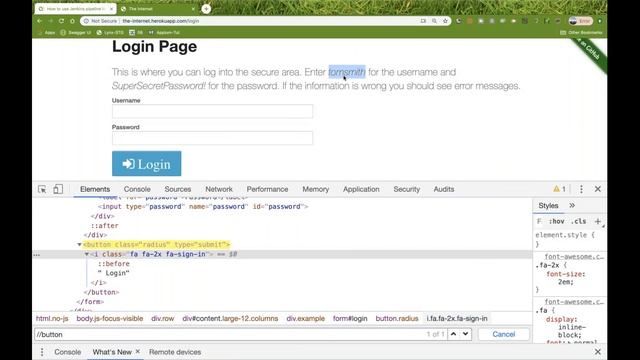The image size is (640, 360).
Task: Bookmark page with star icon
Action: [x=445, y=21]
